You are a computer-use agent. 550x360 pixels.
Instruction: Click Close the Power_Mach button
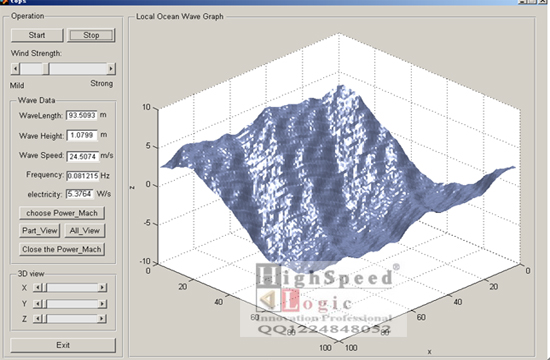(x=62, y=249)
